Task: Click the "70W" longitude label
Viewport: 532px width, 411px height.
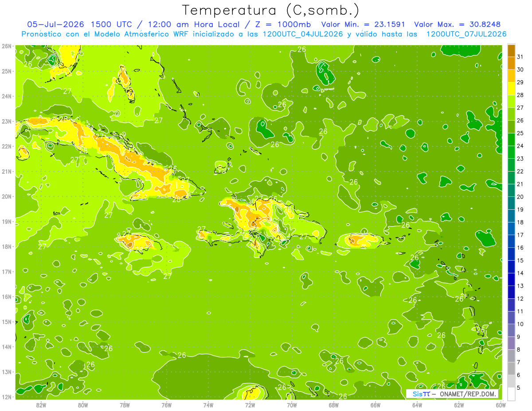Action: click(x=292, y=405)
